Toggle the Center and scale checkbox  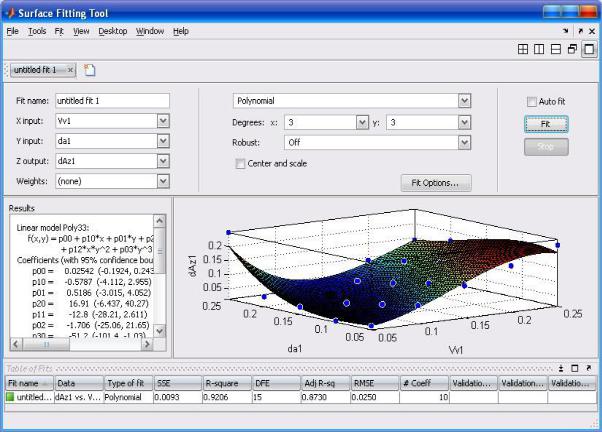(240, 163)
